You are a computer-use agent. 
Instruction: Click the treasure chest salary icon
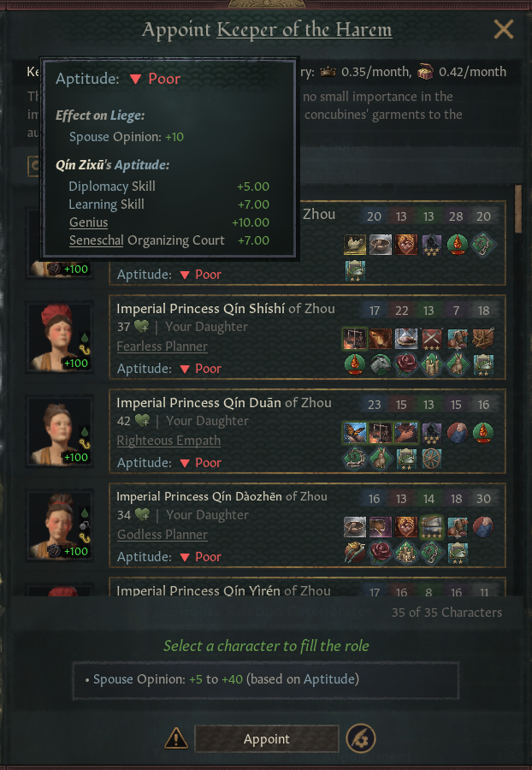[425, 72]
